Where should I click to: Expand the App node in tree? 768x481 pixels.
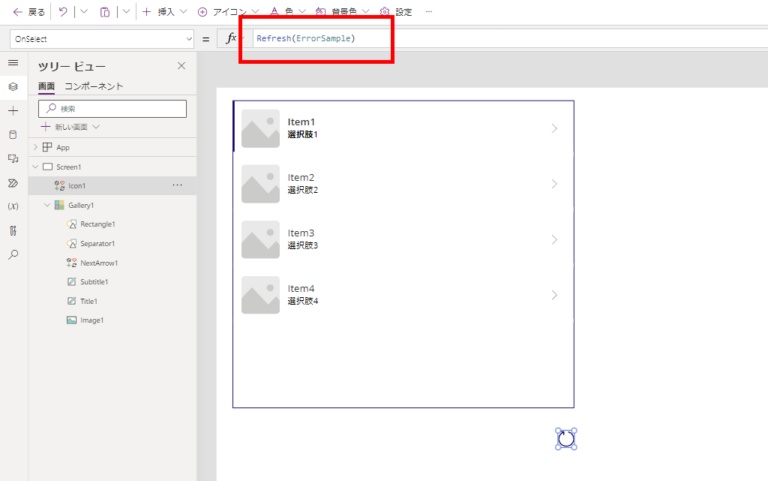[35, 147]
